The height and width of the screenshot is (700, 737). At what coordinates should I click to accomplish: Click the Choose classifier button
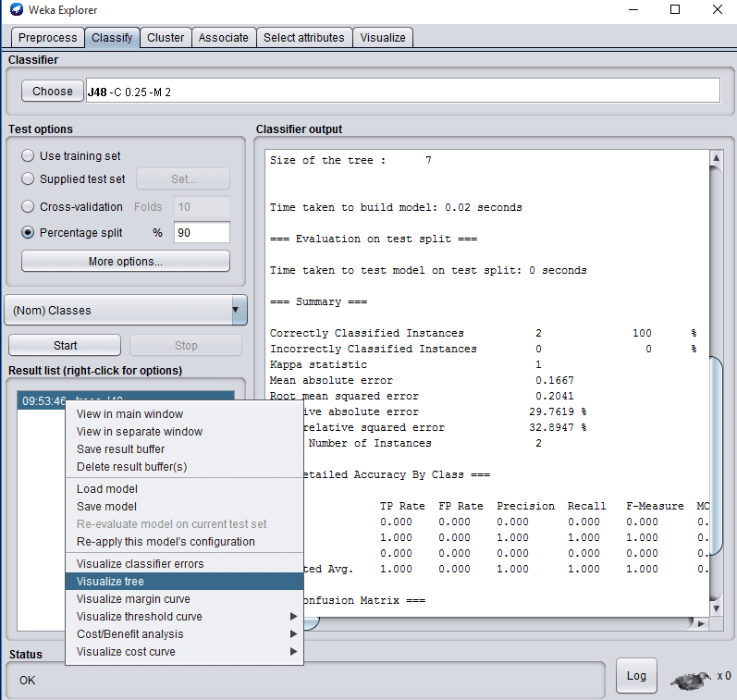pyautogui.click(x=52, y=91)
